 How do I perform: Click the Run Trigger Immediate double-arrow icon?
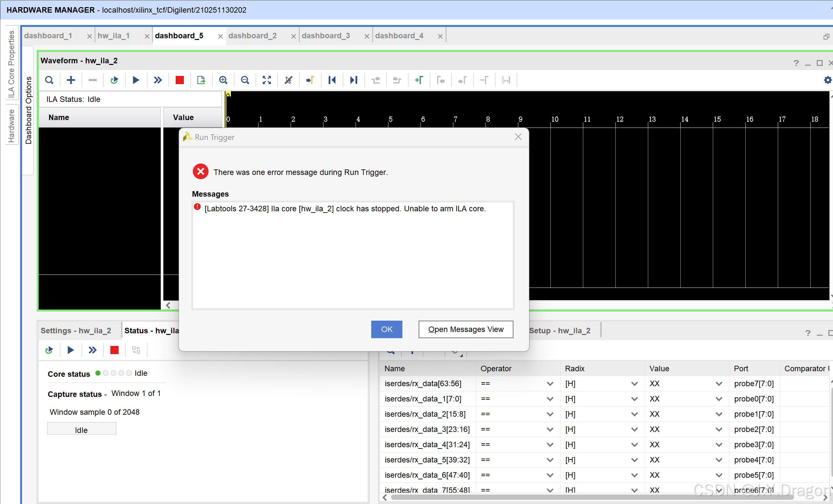point(158,80)
